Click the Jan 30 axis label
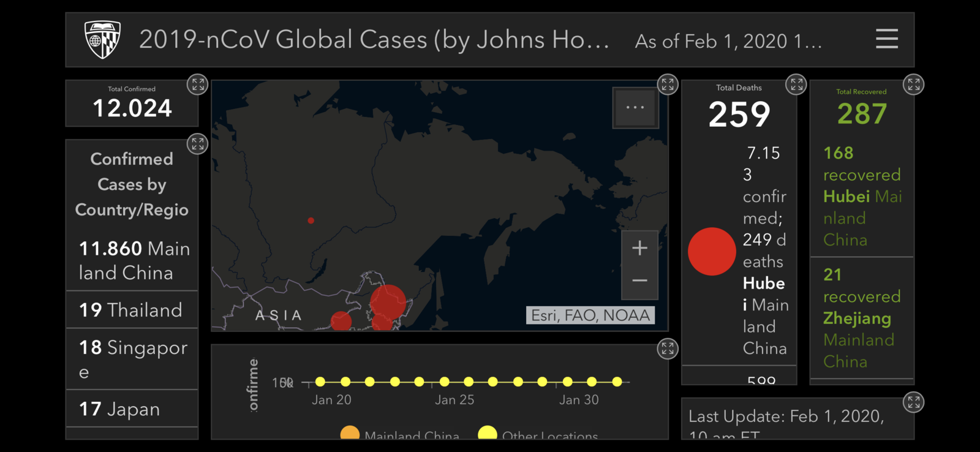This screenshot has width=980, height=452. coord(579,400)
